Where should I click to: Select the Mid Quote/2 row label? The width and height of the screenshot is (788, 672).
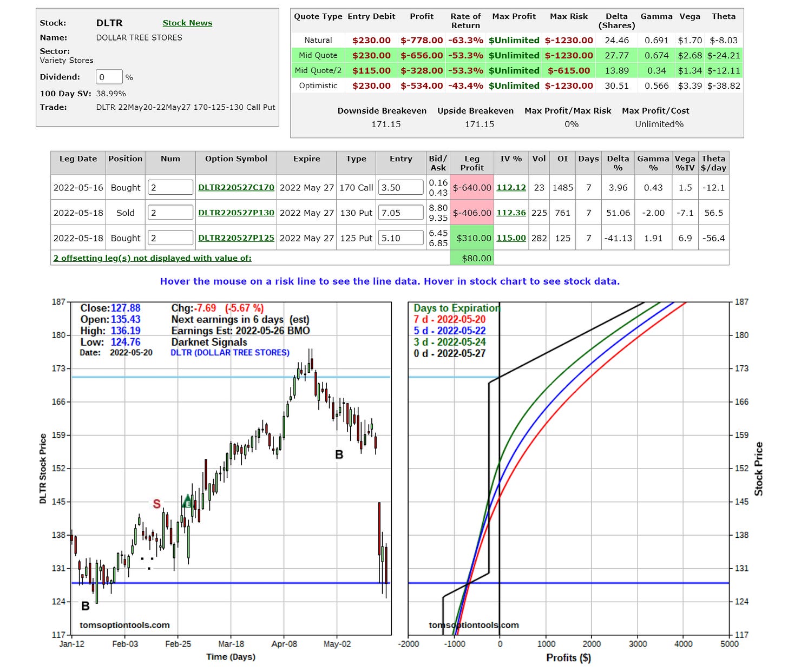[318, 70]
